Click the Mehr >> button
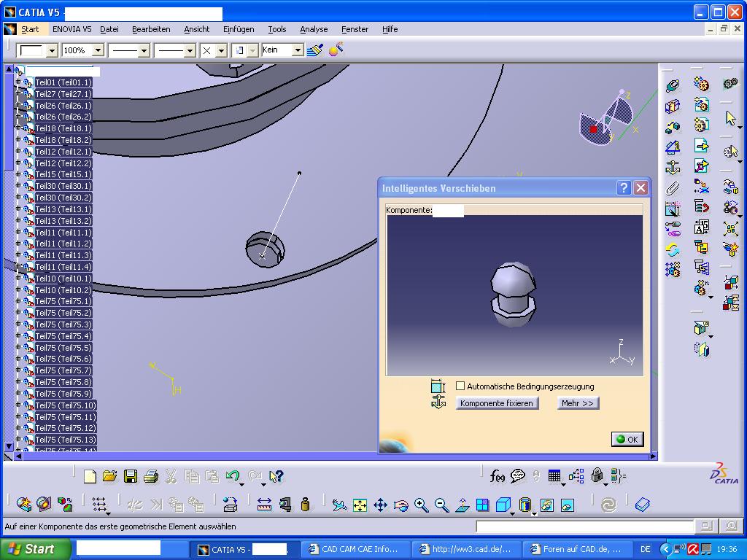Viewport: 747px width, 560px height. (578, 402)
